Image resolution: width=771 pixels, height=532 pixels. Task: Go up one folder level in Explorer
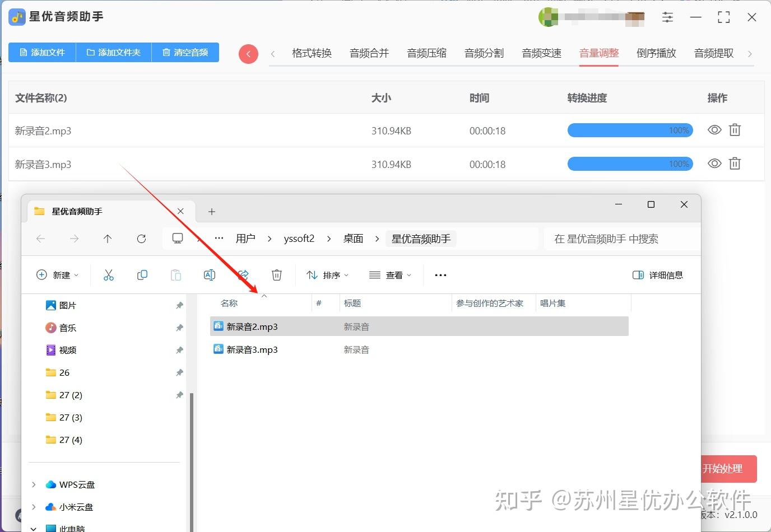click(x=108, y=239)
